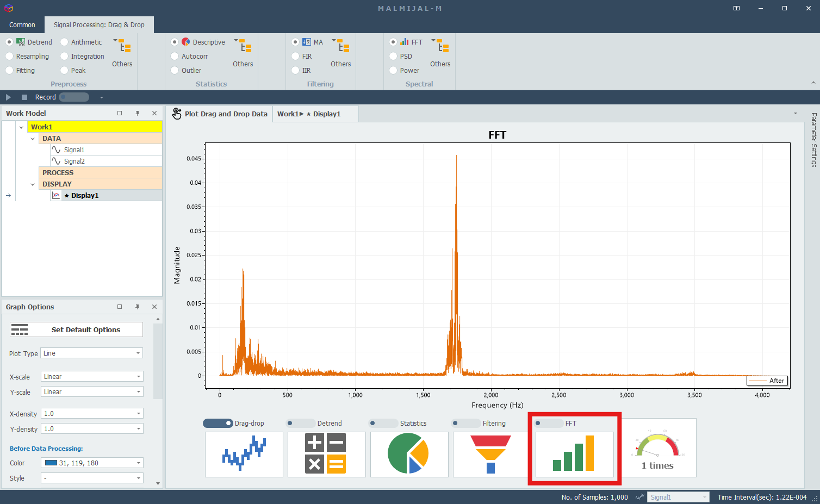
Task: Click the Statistics pie chart icon
Action: click(409, 455)
